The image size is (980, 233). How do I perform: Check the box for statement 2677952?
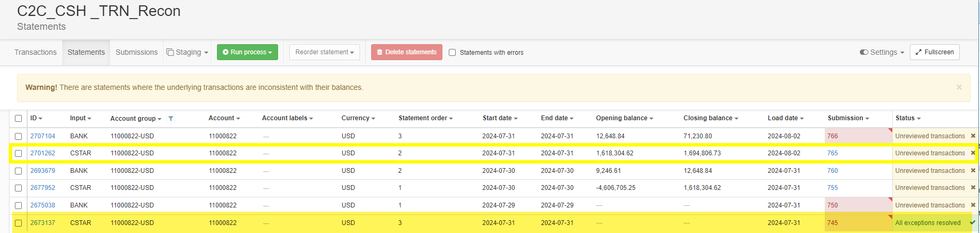coord(19,188)
